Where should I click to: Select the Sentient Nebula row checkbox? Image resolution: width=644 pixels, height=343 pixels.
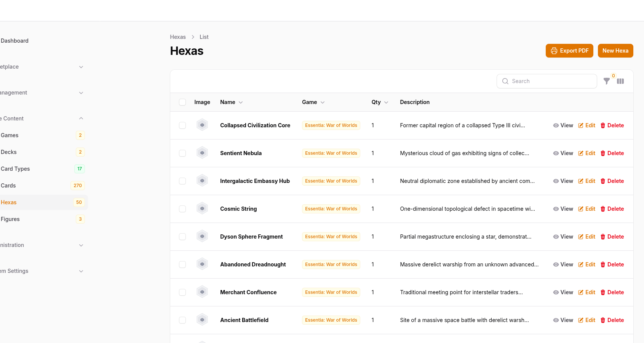click(182, 153)
